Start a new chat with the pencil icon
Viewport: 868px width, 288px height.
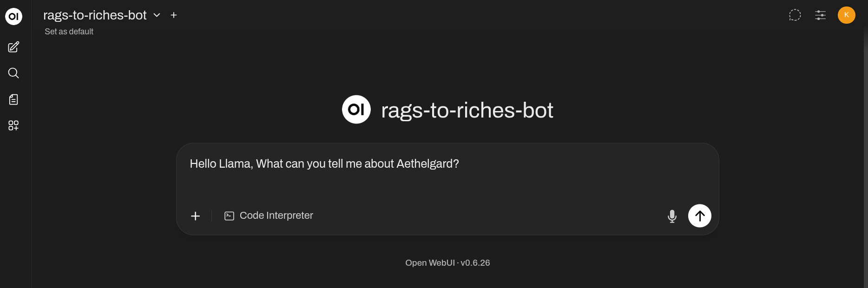[x=13, y=47]
